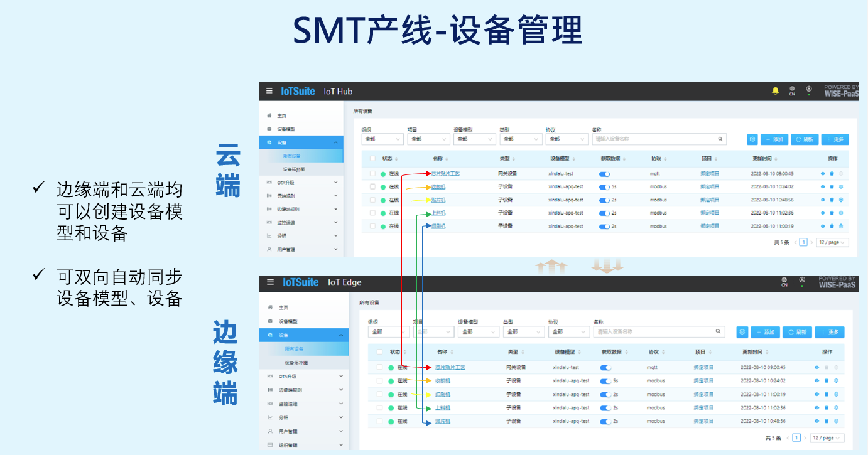The height and width of the screenshot is (455, 868).
Task: Check the 印刷机 row checkbox in IoT Hub
Action: (x=372, y=226)
